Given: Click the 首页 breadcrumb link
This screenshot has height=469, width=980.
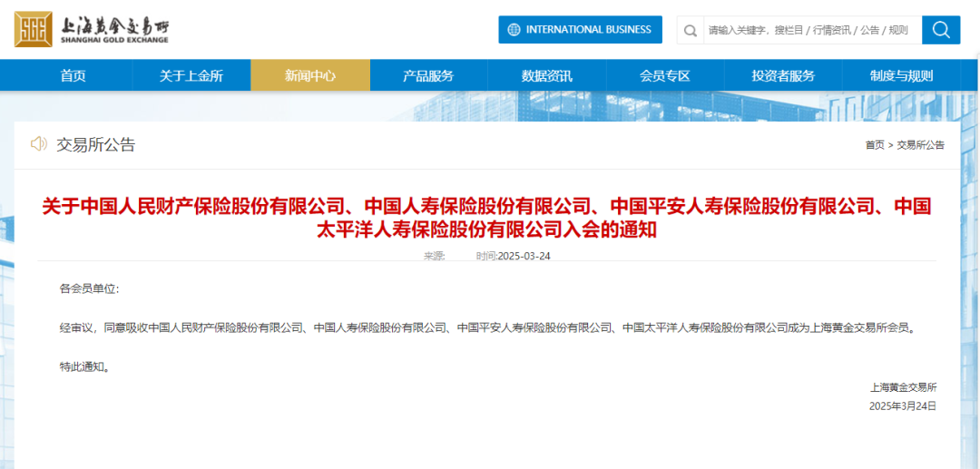Looking at the screenshot, I should point(874,145).
